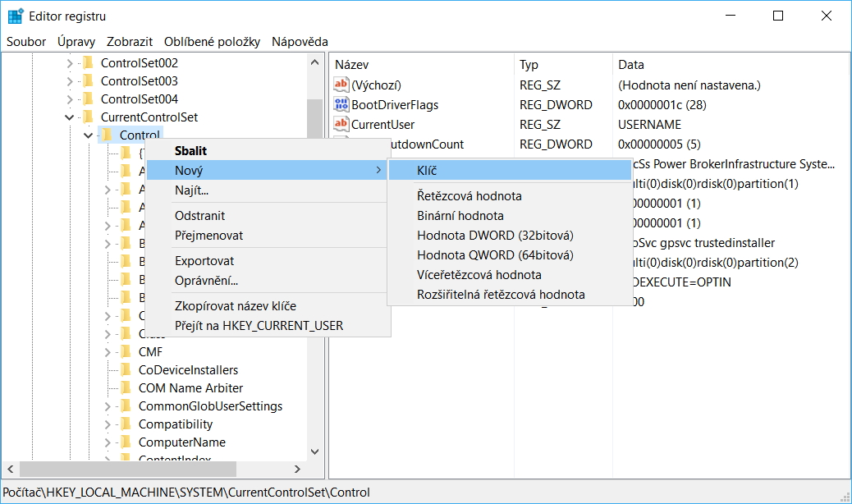Open the Oblíbené položky menu
Image resolution: width=852 pixels, height=504 pixels.
tap(212, 41)
